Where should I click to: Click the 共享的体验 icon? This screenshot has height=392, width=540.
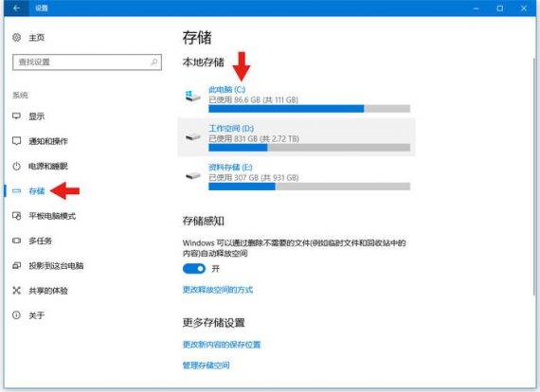(16, 290)
